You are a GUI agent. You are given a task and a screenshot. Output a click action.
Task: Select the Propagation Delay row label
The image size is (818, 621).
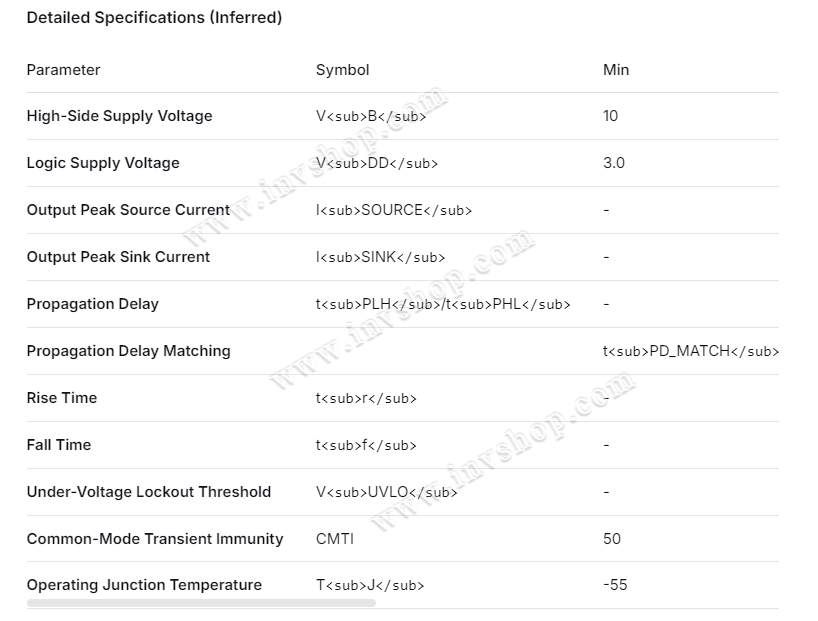pos(92,304)
